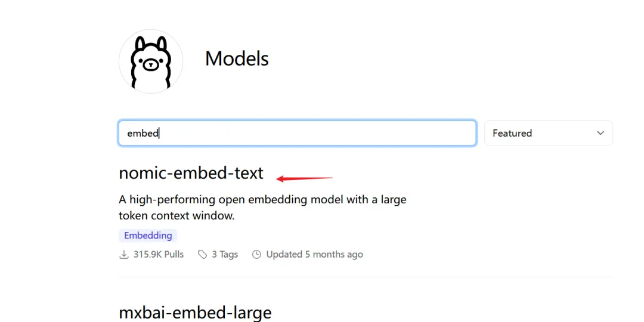Click the Ollama llama logo
The image size is (644, 322).
pyautogui.click(x=151, y=61)
